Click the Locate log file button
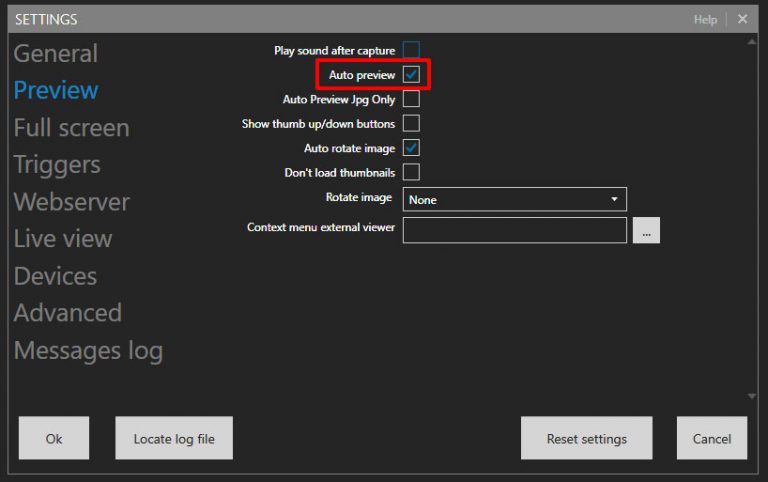Screen dimensions: 768x482 pos(174,438)
